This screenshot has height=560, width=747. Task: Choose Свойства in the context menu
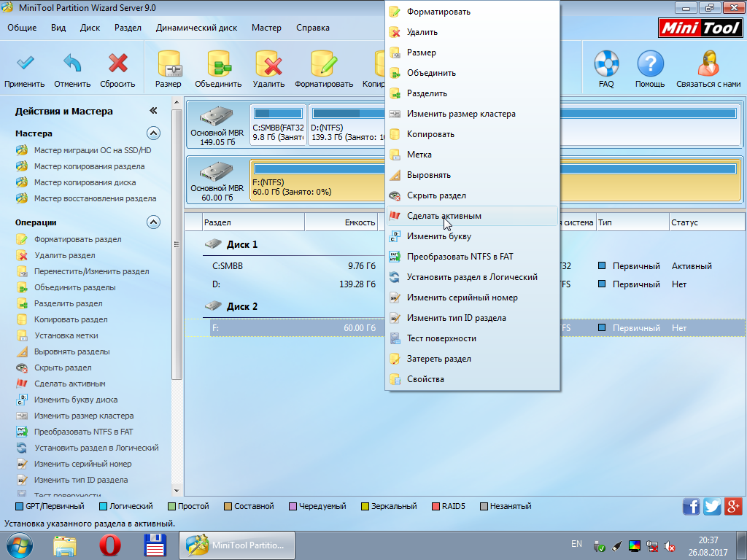pyautogui.click(x=472, y=379)
